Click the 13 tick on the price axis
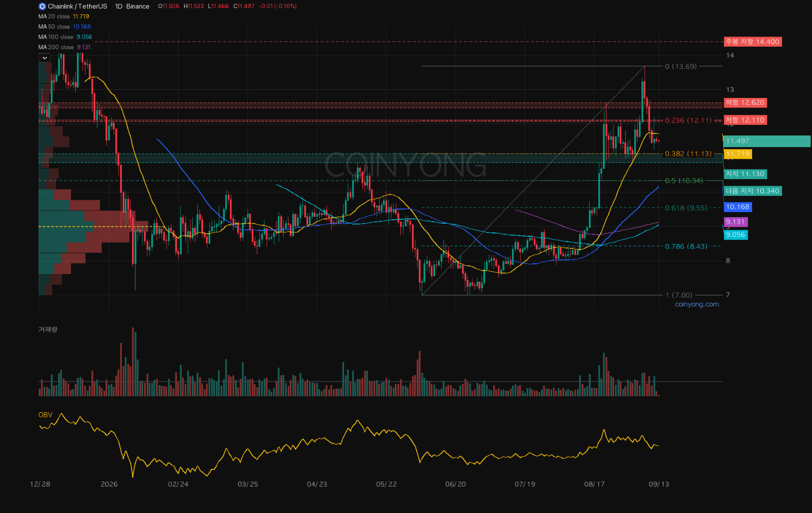The width and height of the screenshot is (812, 513). point(730,90)
